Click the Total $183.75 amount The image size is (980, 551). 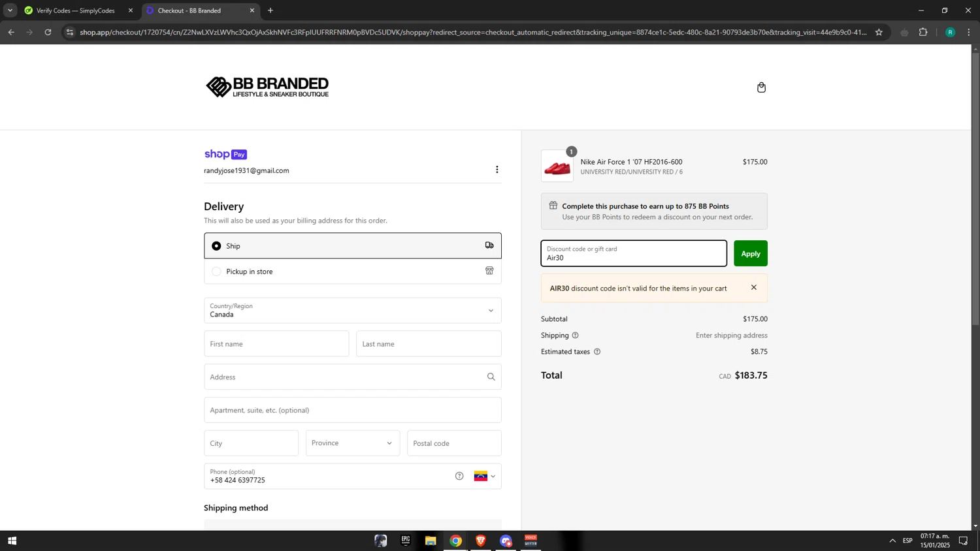751,375
